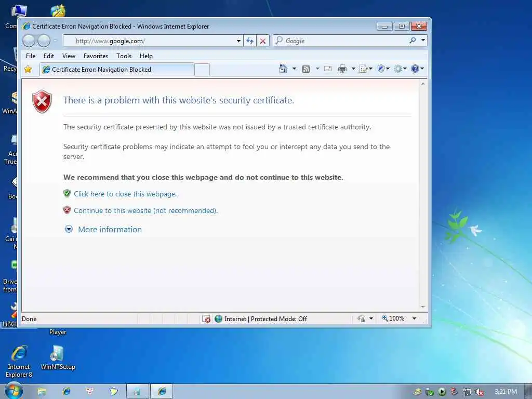Click the page scrollbar up arrow
Screen dimensions: 532x399
(423, 84)
